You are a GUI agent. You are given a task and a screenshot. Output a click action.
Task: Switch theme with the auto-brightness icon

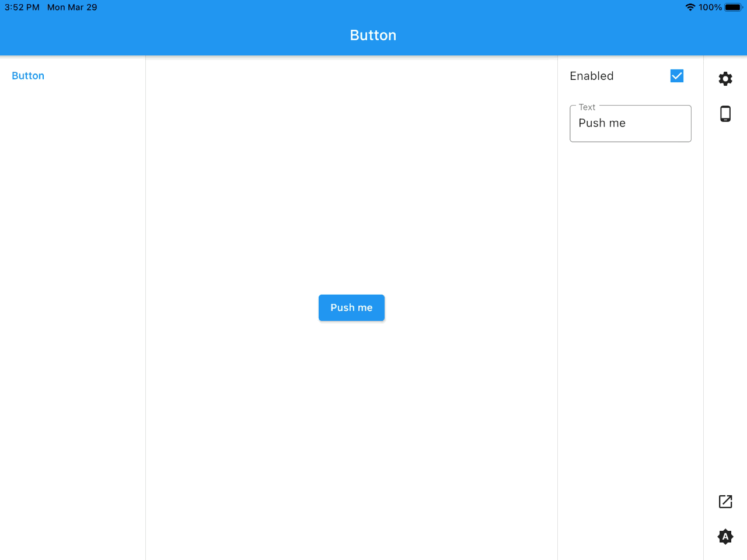[x=725, y=537]
